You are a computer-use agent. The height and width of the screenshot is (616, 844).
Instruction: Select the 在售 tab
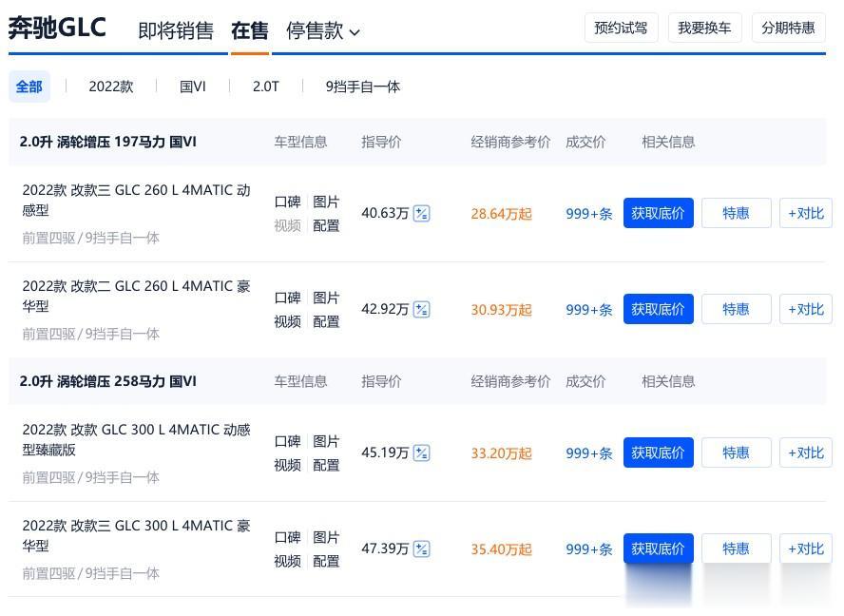(x=250, y=30)
